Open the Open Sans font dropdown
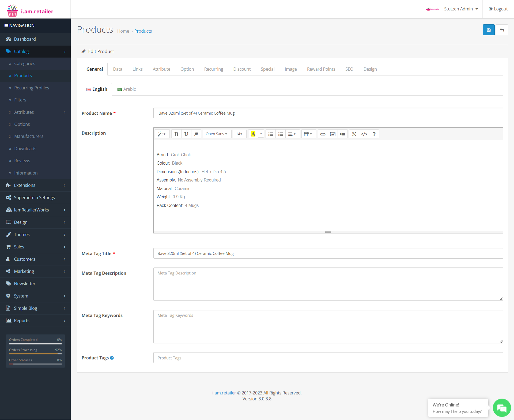Viewport: 514px width, 420px height. tap(216, 134)
